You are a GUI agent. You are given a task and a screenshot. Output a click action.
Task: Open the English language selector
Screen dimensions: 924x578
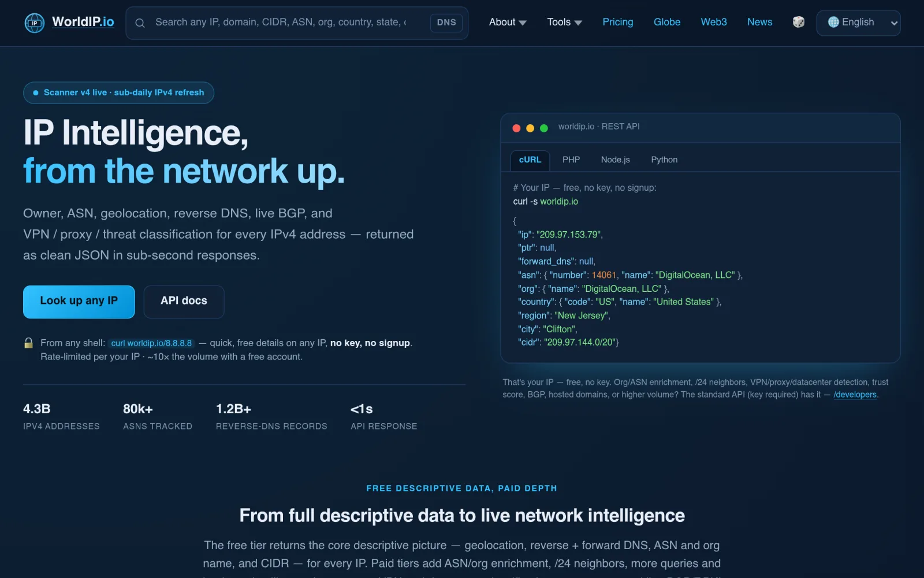pos(858,23)
